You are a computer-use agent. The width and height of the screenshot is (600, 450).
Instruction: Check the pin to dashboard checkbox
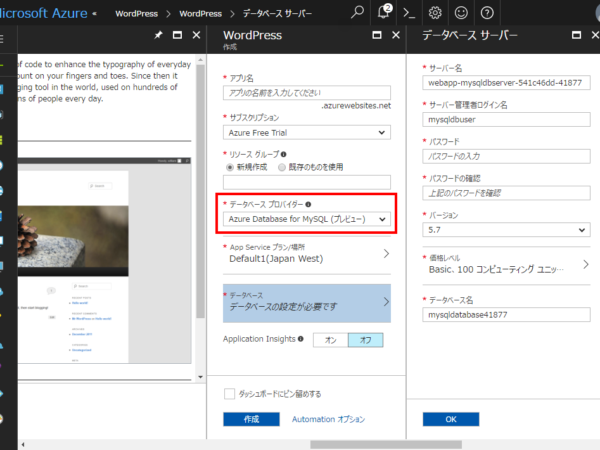[x=230, y=394]
